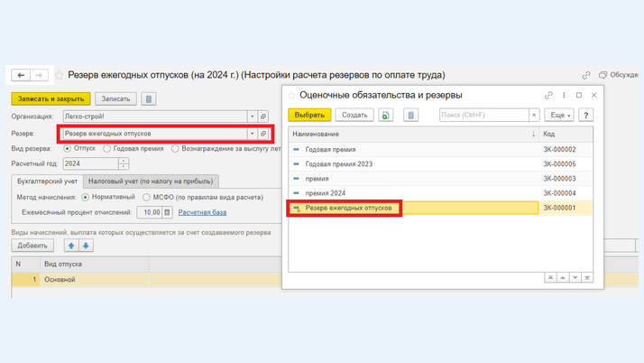Move row up with the blue arrow
The image size is (644, 363).
click(71, 245)
